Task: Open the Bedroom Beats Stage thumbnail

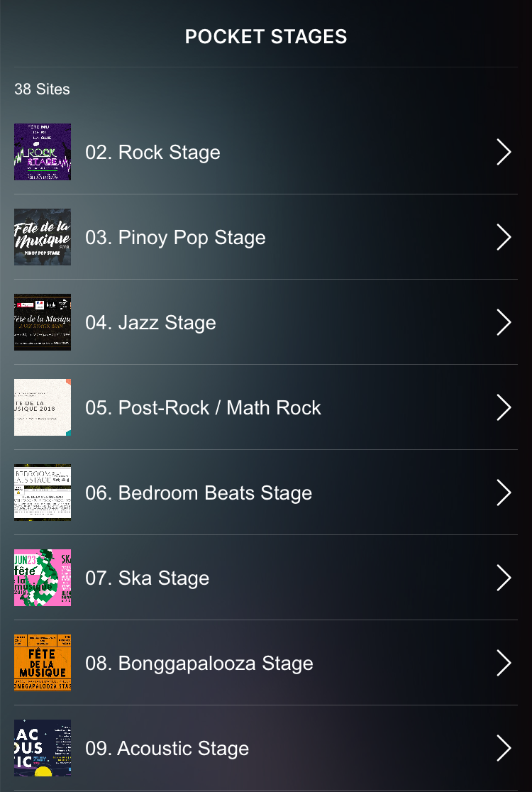Action: (x=43, y=493)
